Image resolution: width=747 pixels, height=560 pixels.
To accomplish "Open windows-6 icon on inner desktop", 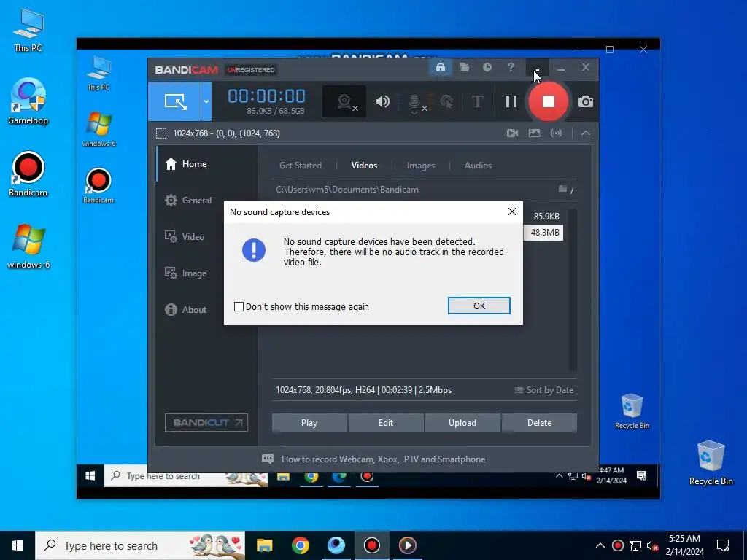I will click(99, 130).
